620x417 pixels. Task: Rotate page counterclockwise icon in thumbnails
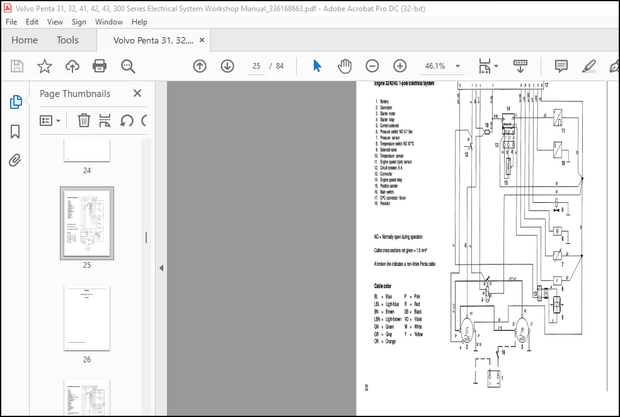[127, 121]
